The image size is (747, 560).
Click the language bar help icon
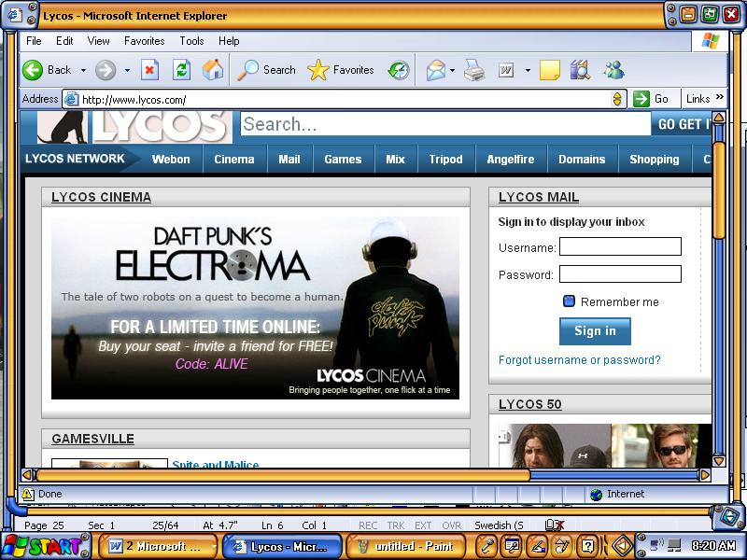(588, 546)
